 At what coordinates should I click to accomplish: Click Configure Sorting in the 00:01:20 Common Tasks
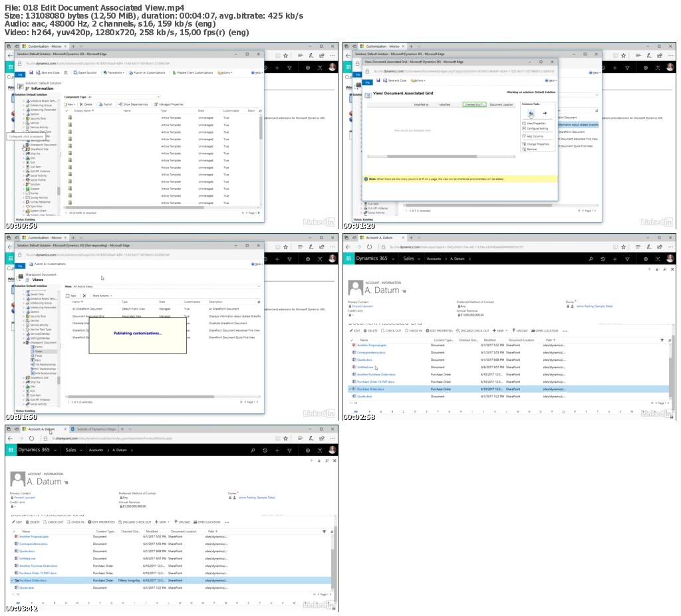click(x=535, y=128)
